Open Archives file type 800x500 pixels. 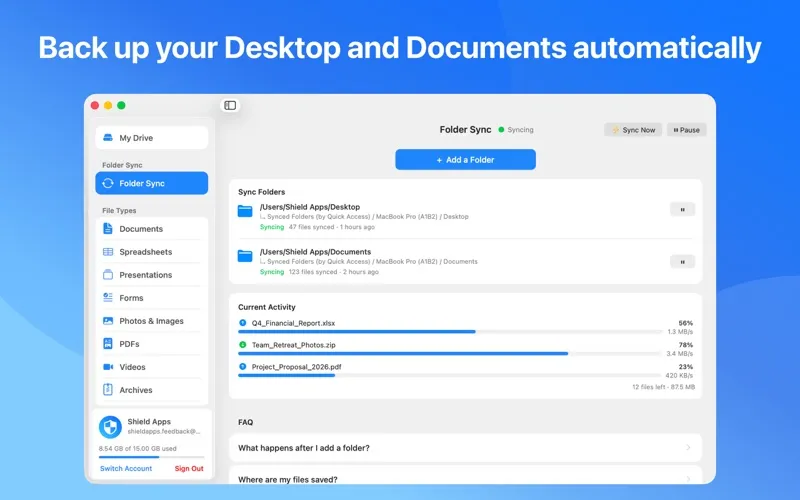point(152,390)
